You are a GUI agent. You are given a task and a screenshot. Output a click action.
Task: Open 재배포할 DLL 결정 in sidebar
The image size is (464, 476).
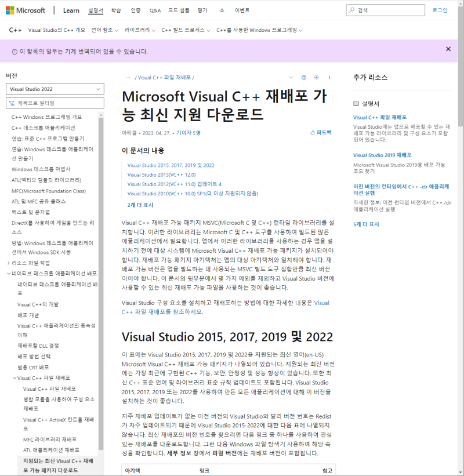[38, 346]
